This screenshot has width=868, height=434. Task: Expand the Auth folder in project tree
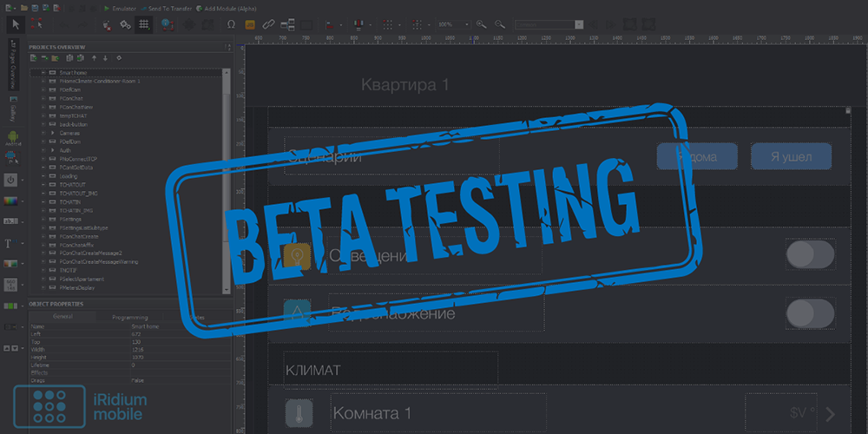tap(43, 150)
